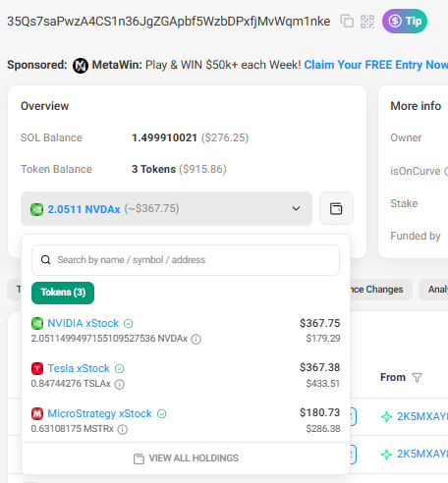Follow the Claim Your FREE Entry Now link
The width and height of the screenshot is (448, 483).
(376, 65)
